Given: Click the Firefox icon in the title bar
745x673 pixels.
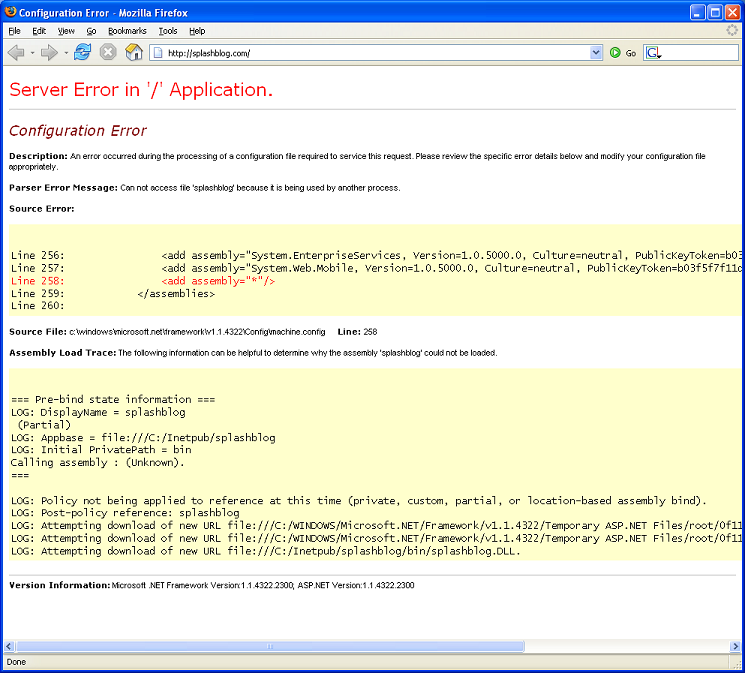Looking at the screenshot, I should coord(10,12).
